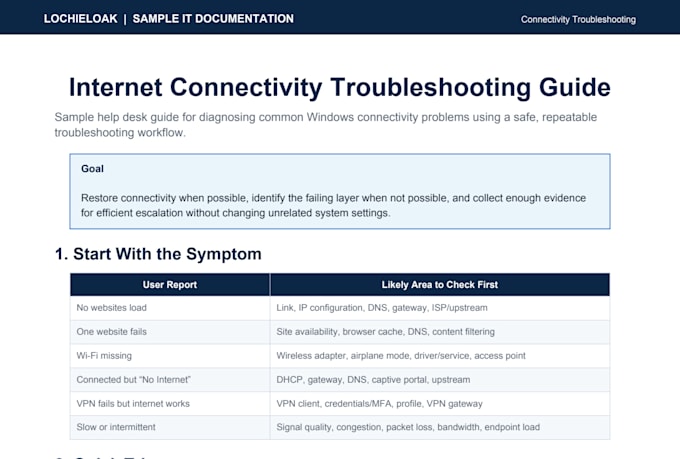Click the User Report column header
This screenshot has width=680, height=459.
[170, 285]
